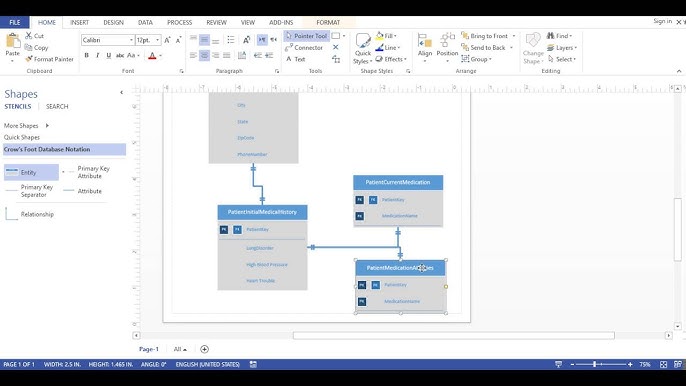
Task: Toggle Bold text formatting
Action: (x=87, y=56)
